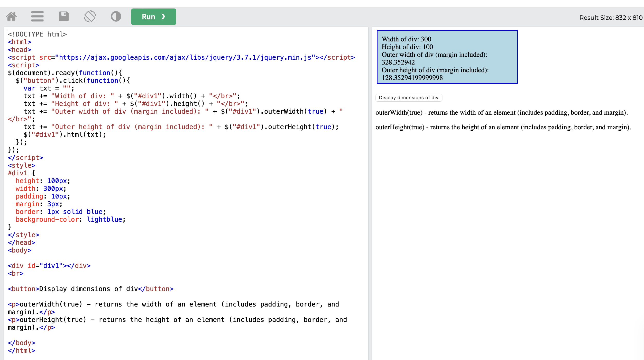
Task: Click the div id="div1" code line
Action: tap(49, 266)
